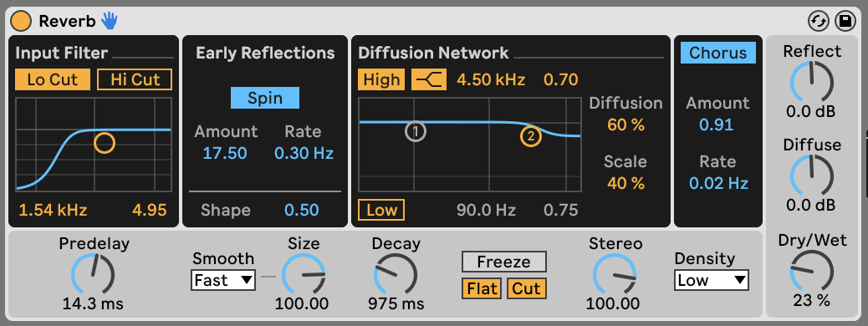Image resolution: width=868 pixels, height=326 pixels.
Task: Select filter node 1 in Diffusion Network
Action: pos(415,132)
